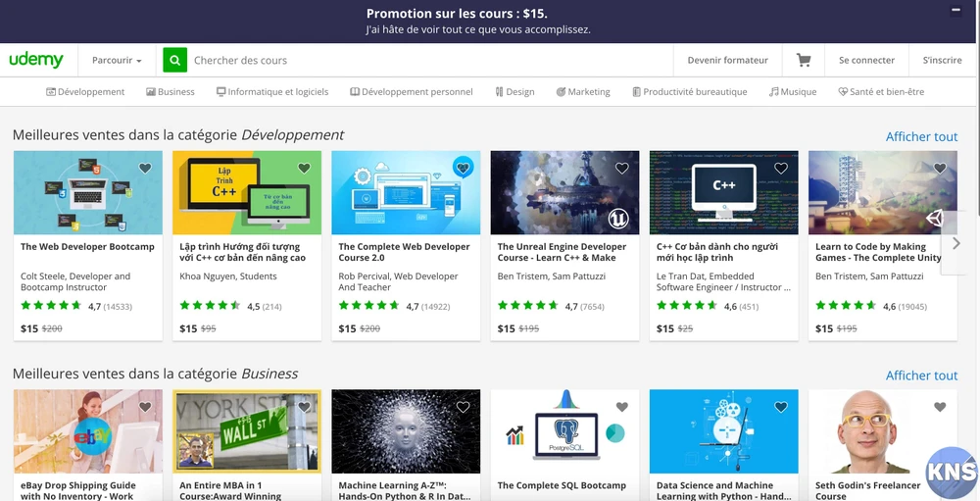Toggle wishlist heart on Unreal Engine Developer Course
Screen dimensions: 980x501
[621, 169]
